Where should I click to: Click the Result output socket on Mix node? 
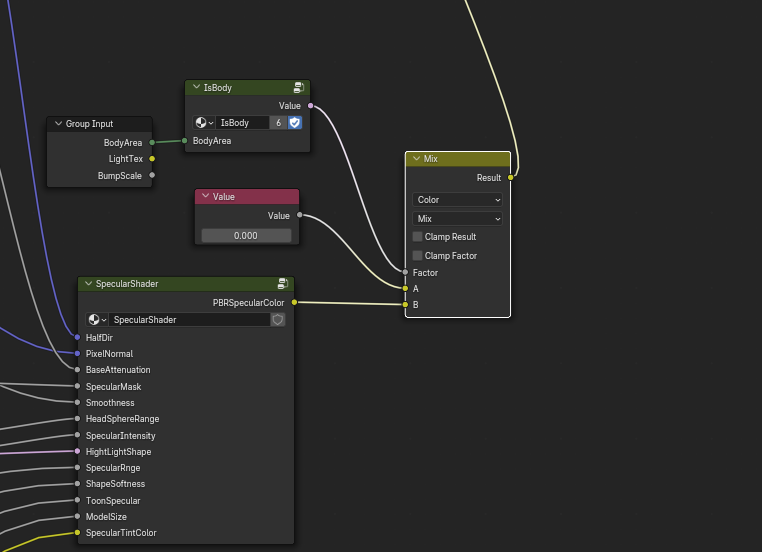511,178
